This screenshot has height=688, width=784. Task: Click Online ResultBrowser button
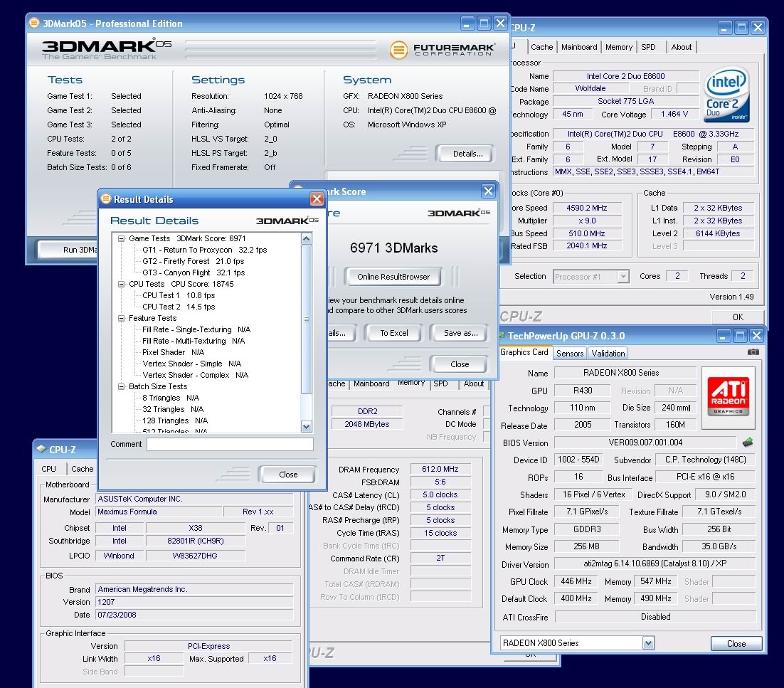pos(393,277)
